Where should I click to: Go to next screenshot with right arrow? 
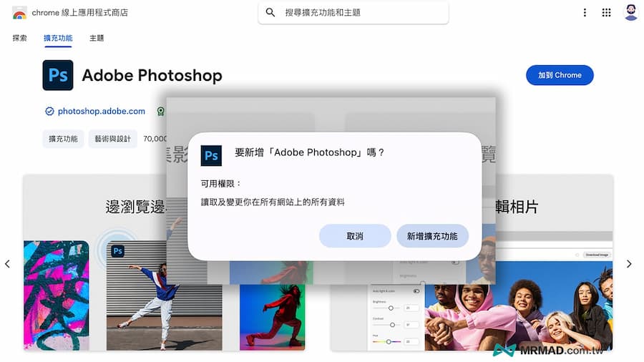tap(629, 264)
